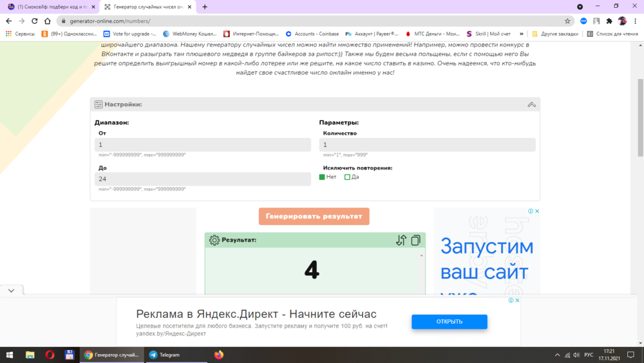
Task: Click the Настройки settings list icon
Action: 99,104
